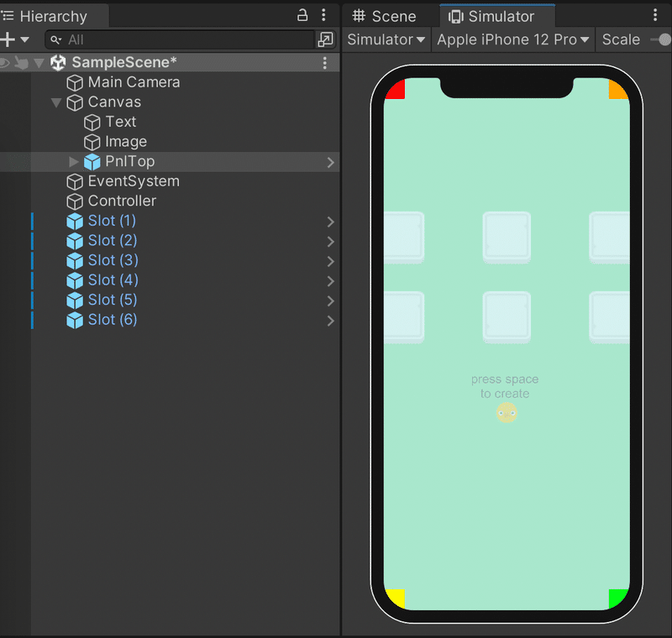Click the orange corner square in simulator
Viewport: 672px width, 638px height.
click(x=618, y=89)
